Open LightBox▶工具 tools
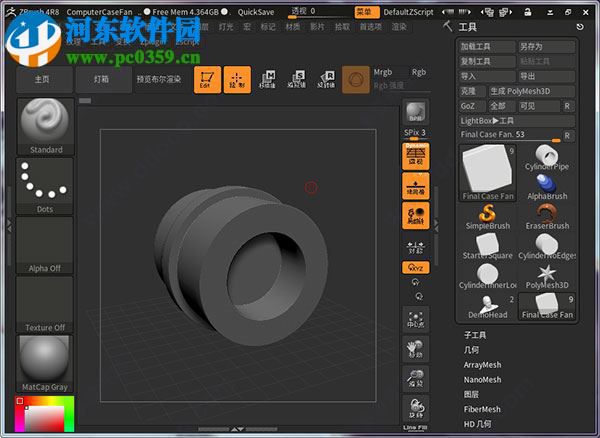The height and width of the screenshot is (438, 600). pyautogui.click(x=517, y=121)
